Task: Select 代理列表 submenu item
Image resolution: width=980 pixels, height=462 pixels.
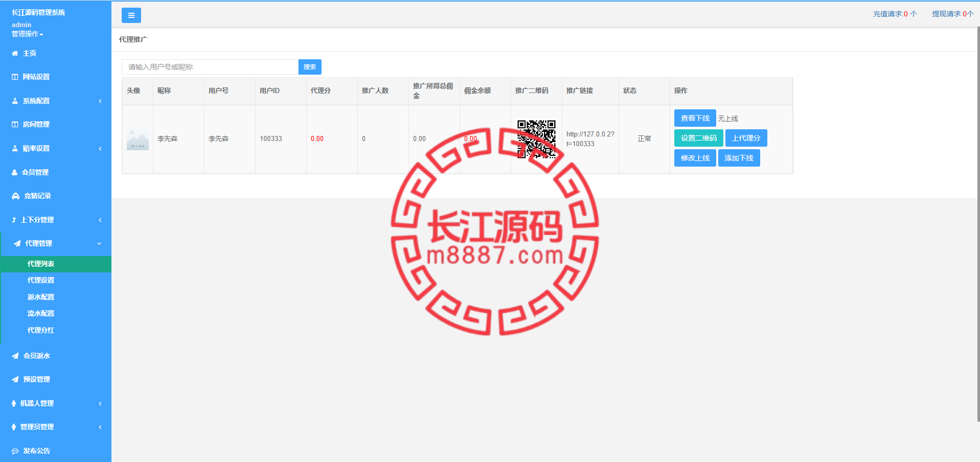Action: tap(56, 264)
